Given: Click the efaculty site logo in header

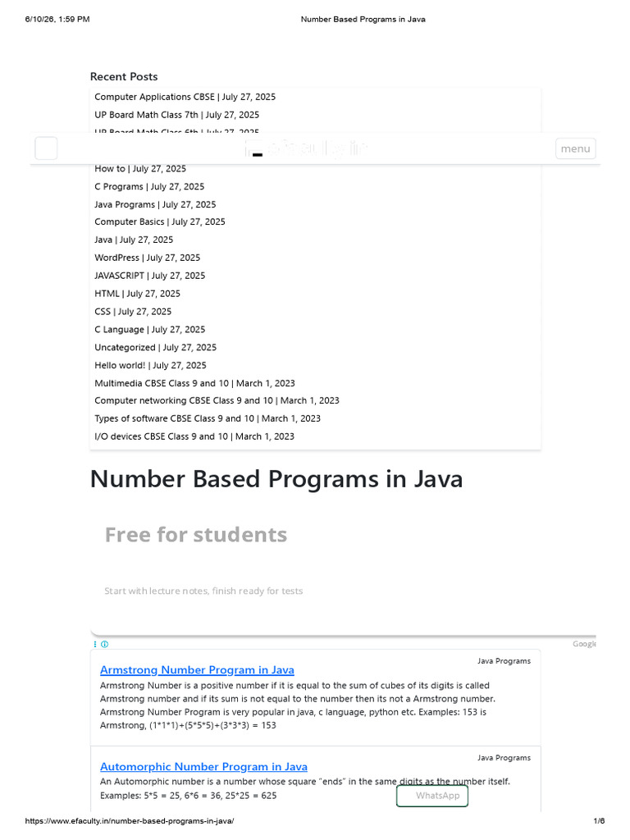Looking at the screenshot, I should pyautogui.click(x=307, y=148).
